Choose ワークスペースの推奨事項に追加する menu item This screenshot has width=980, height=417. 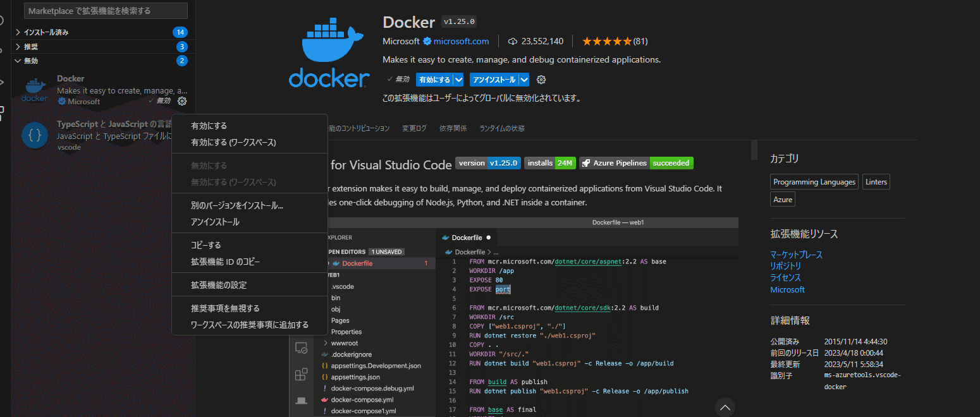250,325
